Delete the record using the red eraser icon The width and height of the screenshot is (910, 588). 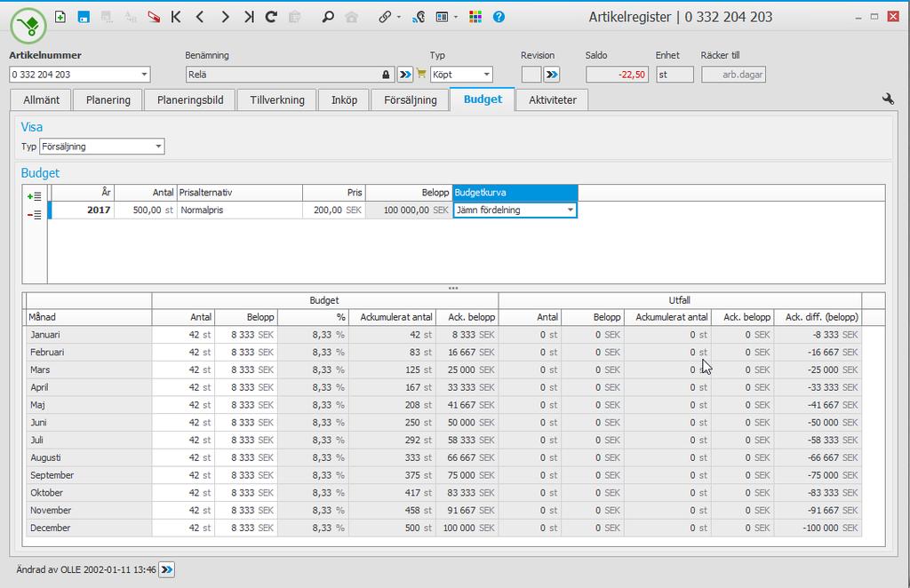[154, 17]
